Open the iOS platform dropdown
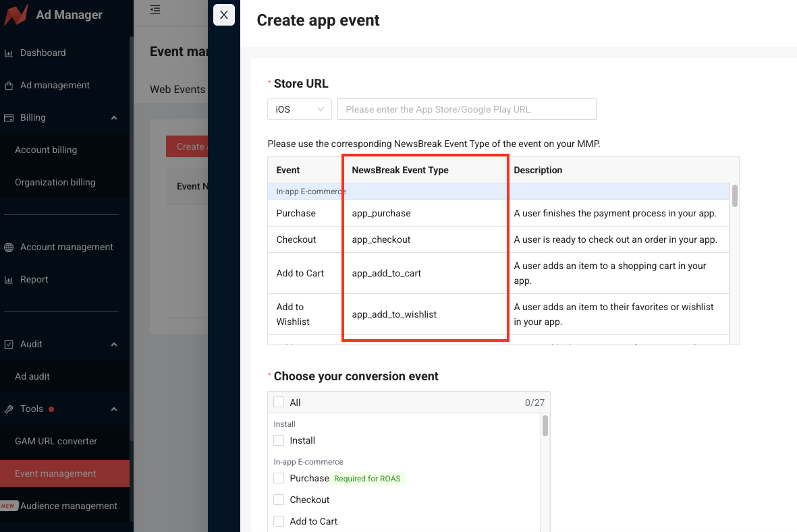Screen dimensions: 797x532 pos(299,109)
